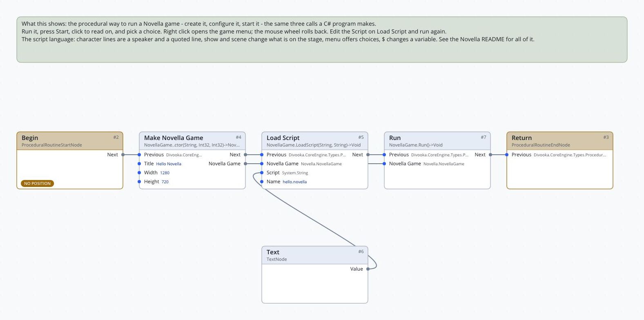
Task: Click the Novella Game input port on Load Script
Action: pos(262,164)
